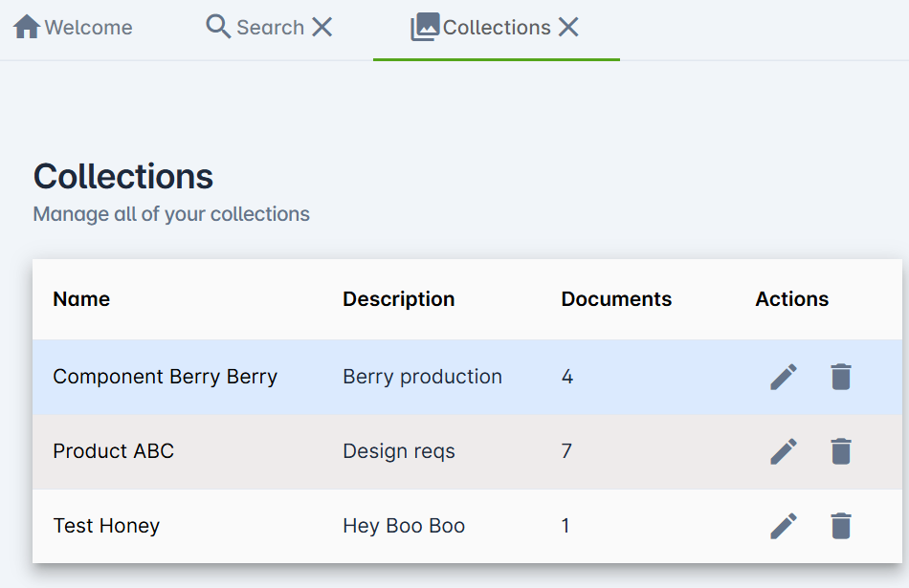
Task: Edit the Test Honey collection
Action: (x=784, y=526)
